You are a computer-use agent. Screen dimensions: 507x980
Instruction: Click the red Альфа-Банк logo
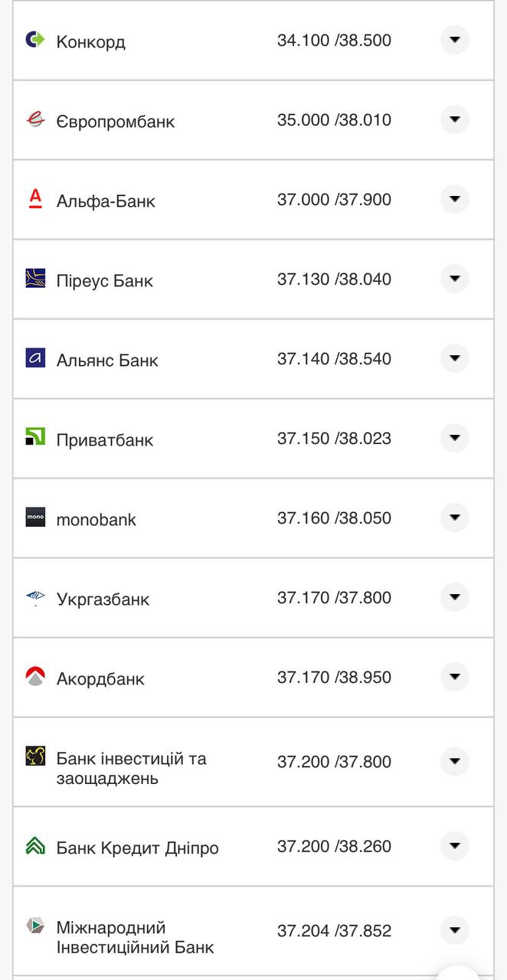tap(35, 199)
